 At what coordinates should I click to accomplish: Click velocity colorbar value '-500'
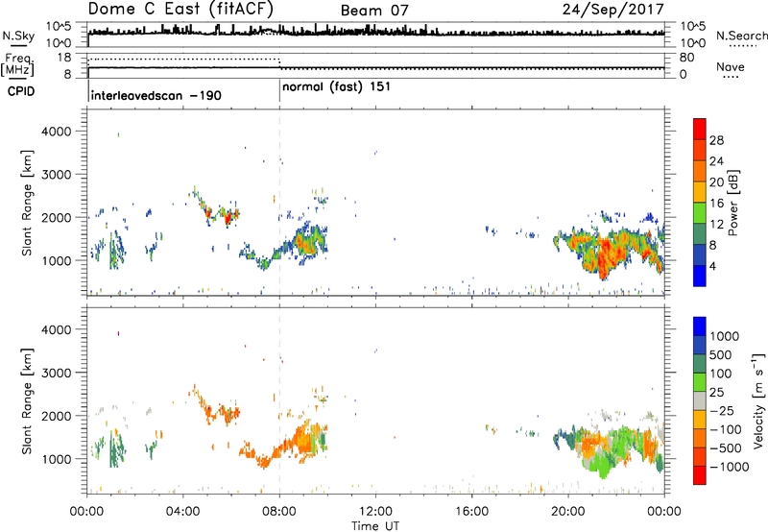point(725,447)
